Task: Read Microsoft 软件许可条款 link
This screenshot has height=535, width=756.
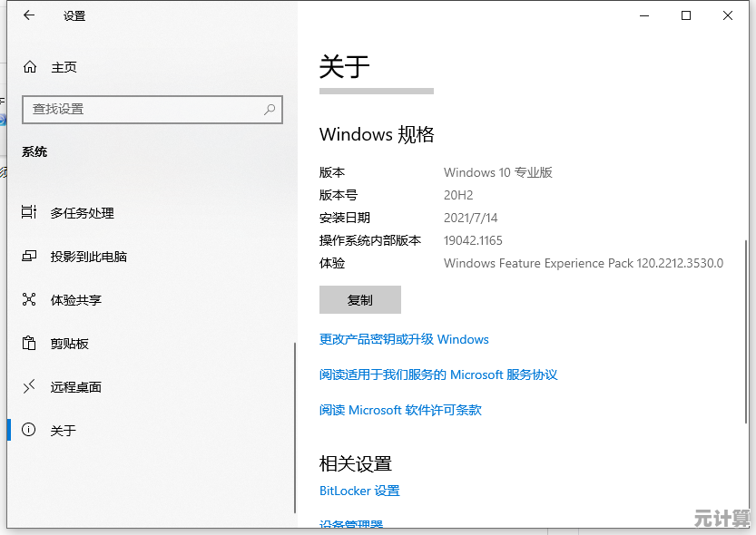Action: pos(400,410)
